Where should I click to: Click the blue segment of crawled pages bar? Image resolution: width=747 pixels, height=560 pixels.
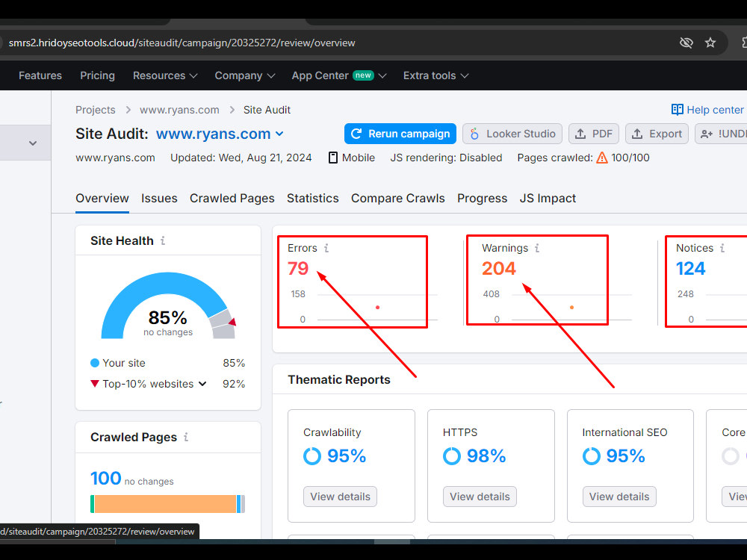click(x=239, y=504)
